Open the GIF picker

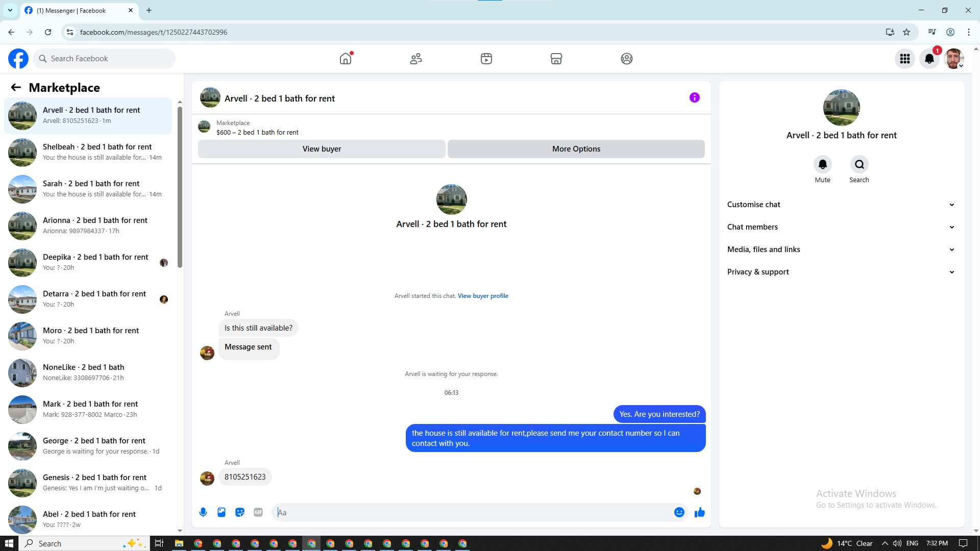click(258, 512)
